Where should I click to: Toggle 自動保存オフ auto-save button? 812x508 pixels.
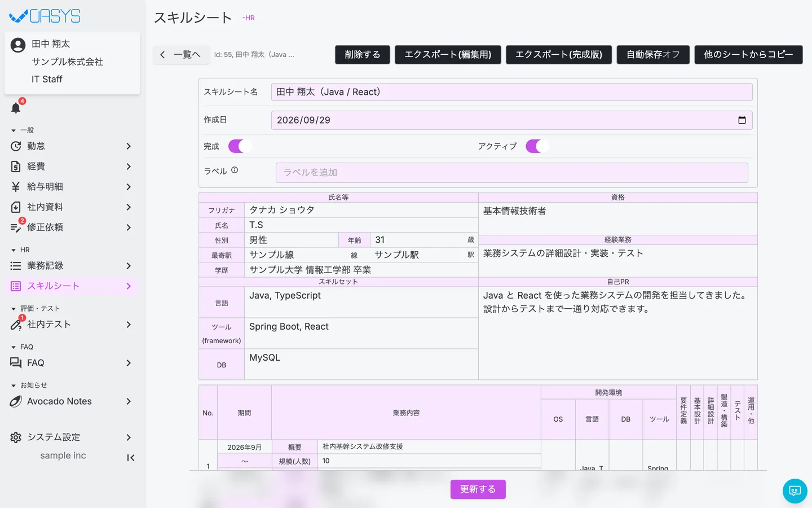(654, 55)
